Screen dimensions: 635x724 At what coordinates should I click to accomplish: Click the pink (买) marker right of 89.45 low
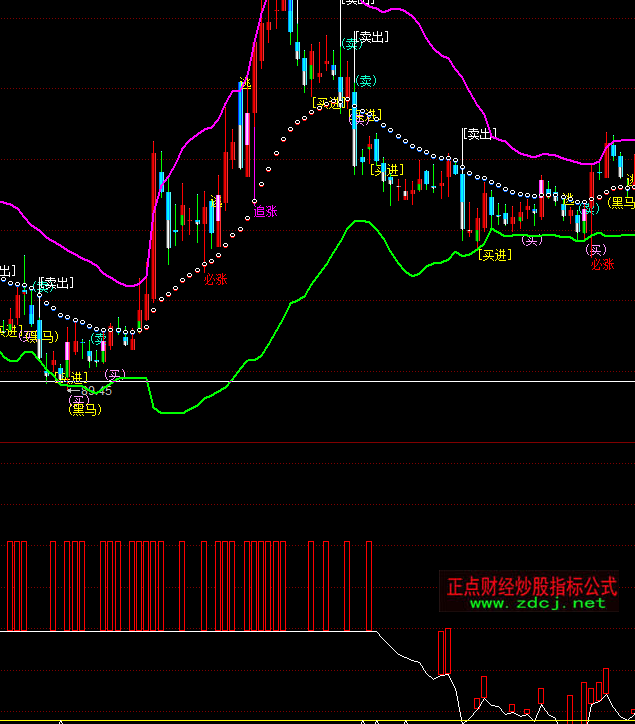point(116,375)
